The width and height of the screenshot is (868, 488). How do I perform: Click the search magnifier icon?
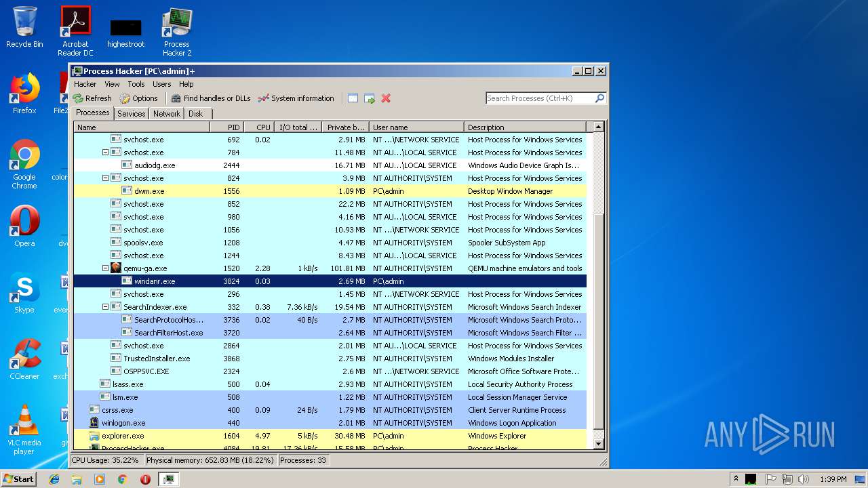pyautogui.click(x=599, y=98)
